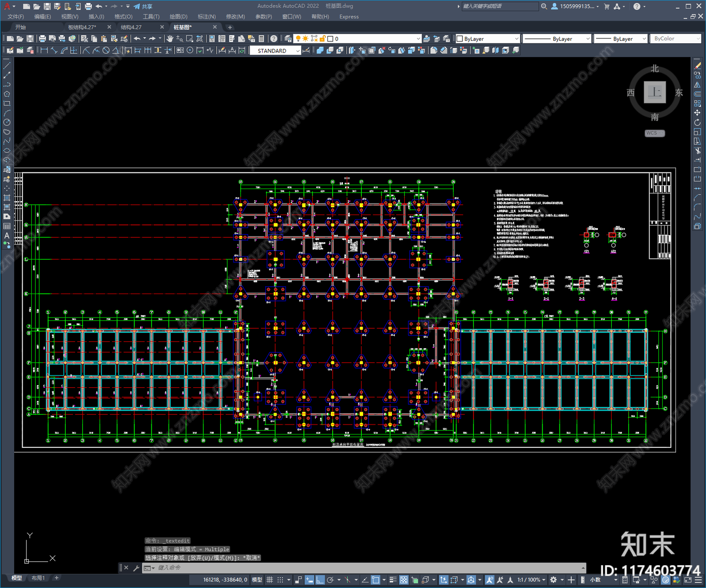Select the Multiline Text A tool
This screenshot has height=588, width=706.
click(x=7, y=236)
